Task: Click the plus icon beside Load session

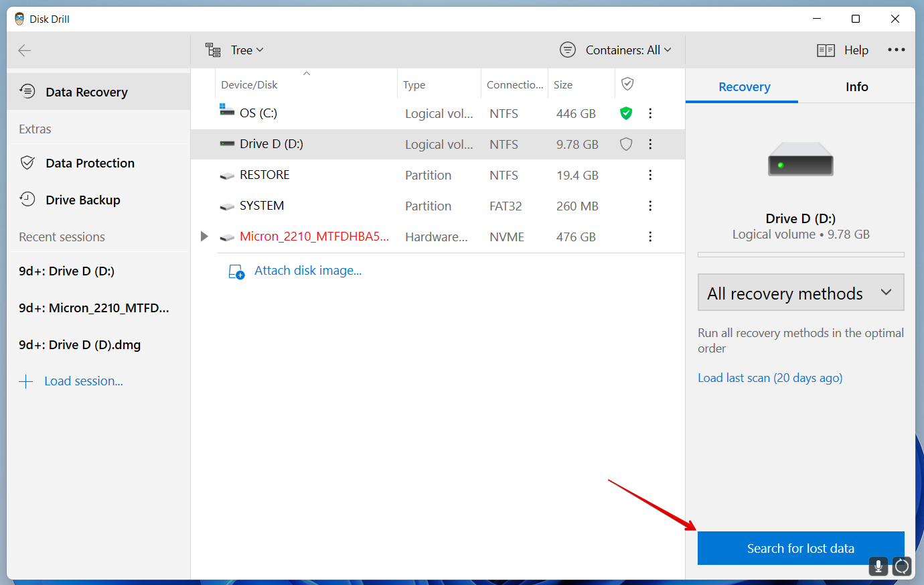Action: (x=26, y=381)
